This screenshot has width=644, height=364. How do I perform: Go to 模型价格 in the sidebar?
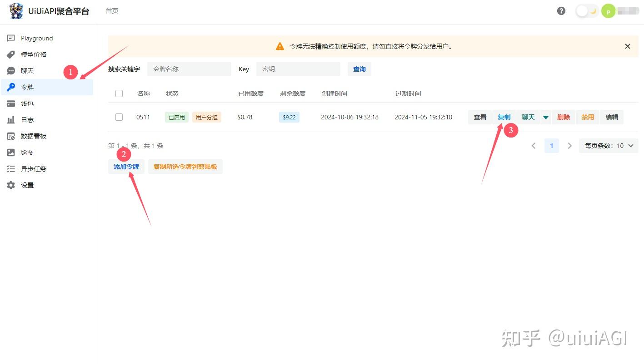point(47,54)
